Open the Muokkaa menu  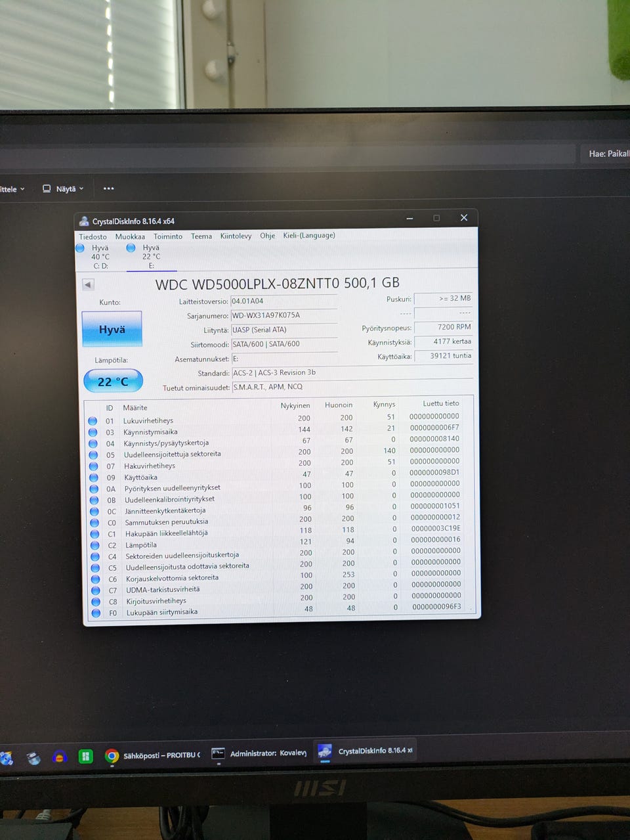tap(130, 236)
